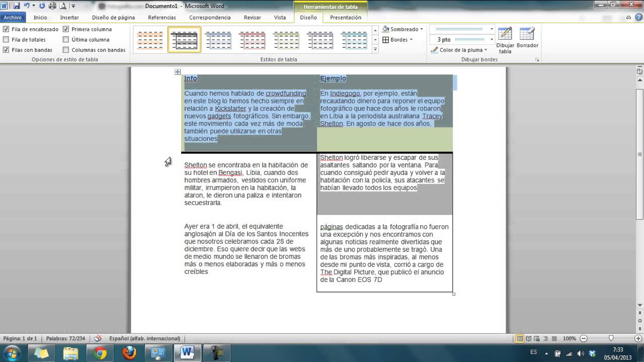Viewport: 644px width, 362px height.
Task: Click Página: 1 de 1 in status bar
Action: (x=20, y=338)
